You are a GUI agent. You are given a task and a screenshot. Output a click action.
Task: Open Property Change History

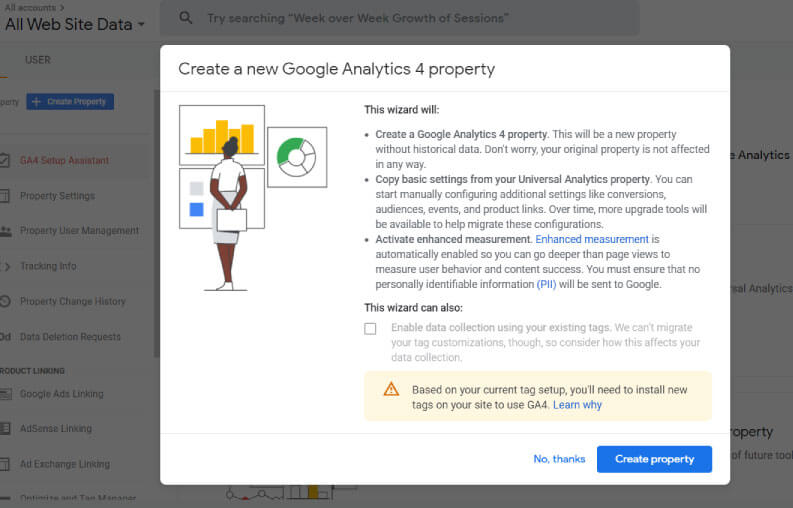point(72,301)
